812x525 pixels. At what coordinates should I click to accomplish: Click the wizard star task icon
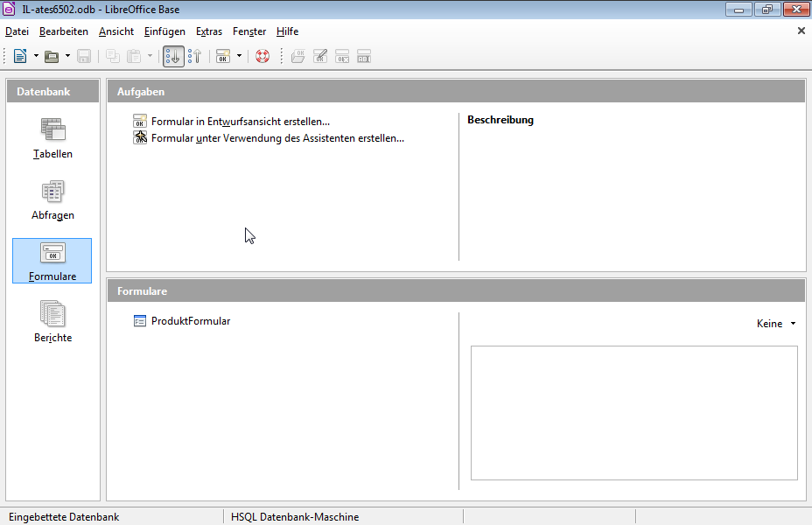coord(140,137)
